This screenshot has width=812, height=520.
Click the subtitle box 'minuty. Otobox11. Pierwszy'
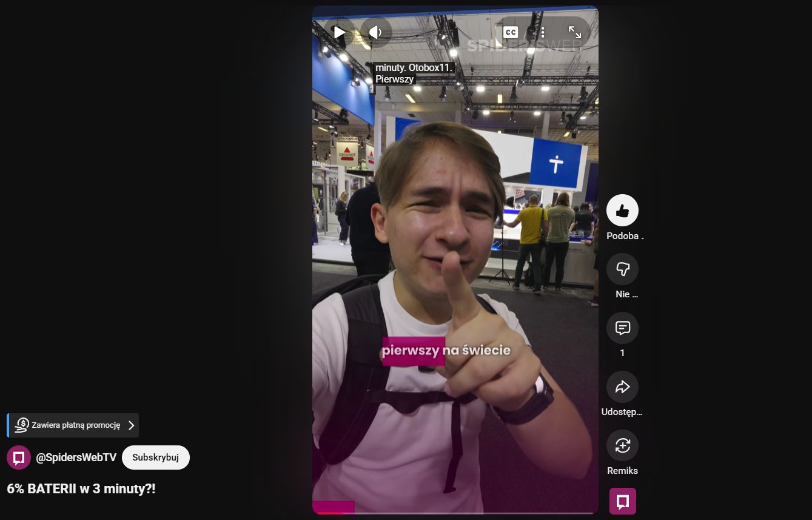coord(414,73)
